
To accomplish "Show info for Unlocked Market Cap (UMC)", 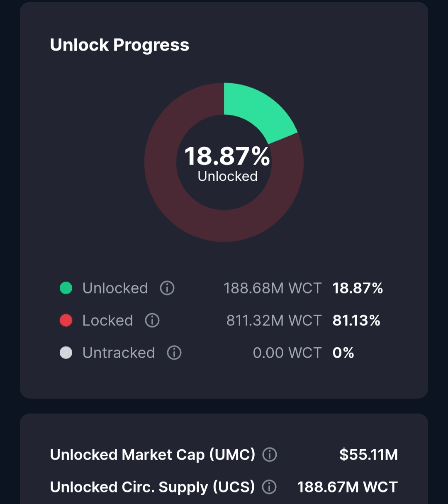I will pyautogui.click(x=270, y=455).
